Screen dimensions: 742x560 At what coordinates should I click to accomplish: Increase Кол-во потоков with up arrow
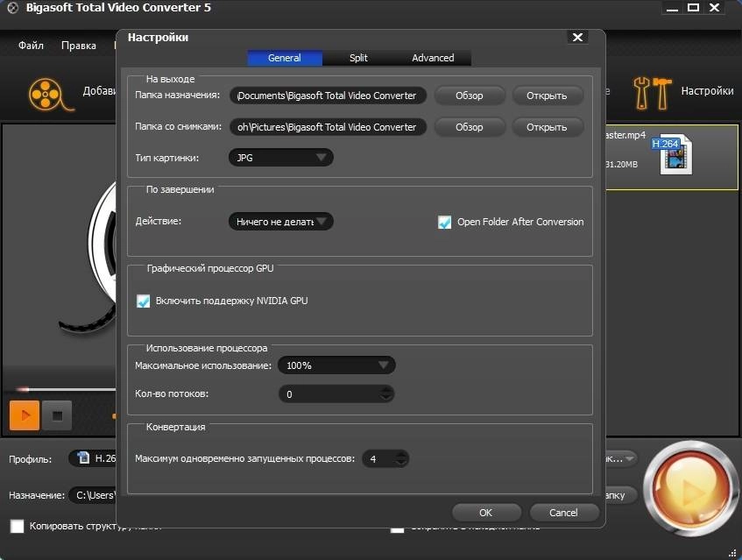coord(386,390)
